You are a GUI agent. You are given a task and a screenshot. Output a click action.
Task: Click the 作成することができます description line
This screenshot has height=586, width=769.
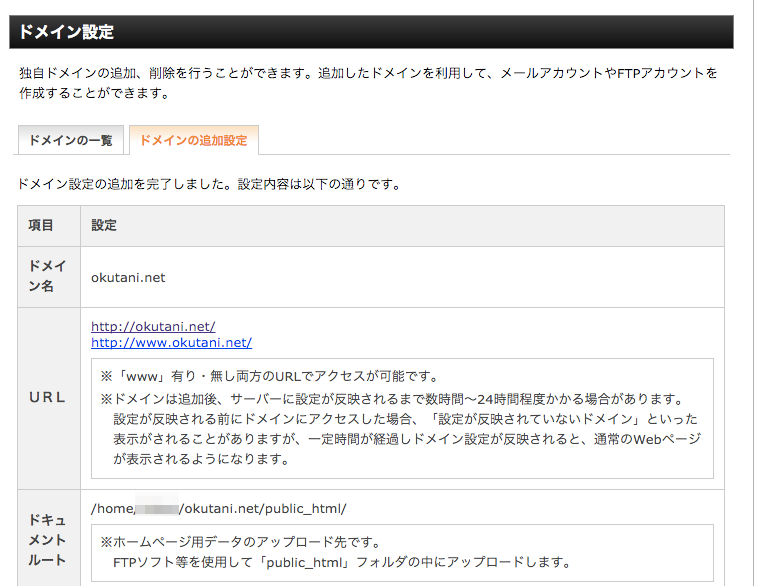[95, 93]
